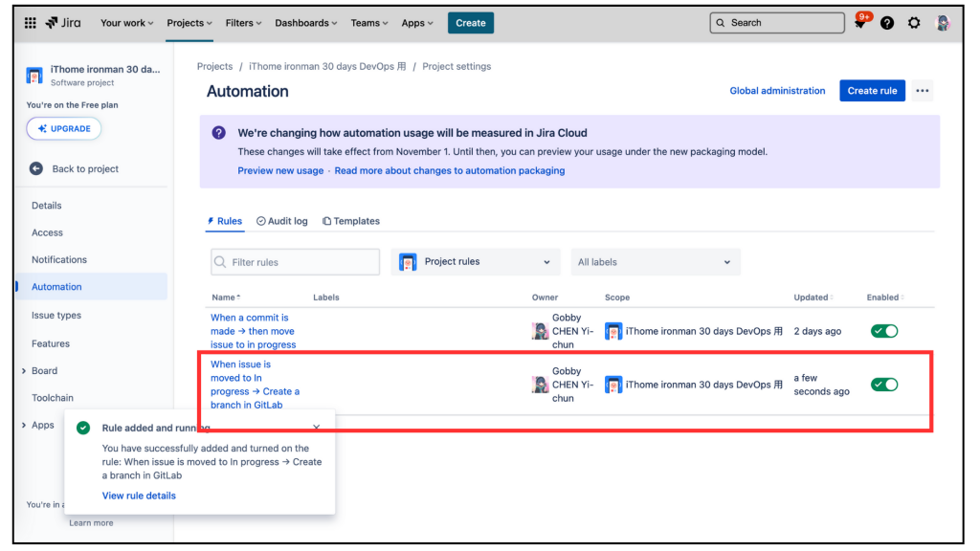
Task: Open the app switcher grid icon
Action: click(30, 23)
